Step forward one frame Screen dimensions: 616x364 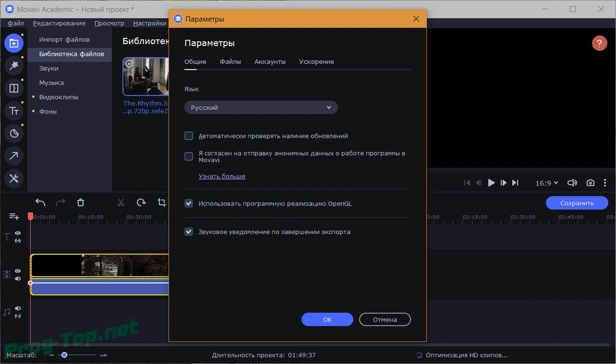coord(504,183)
